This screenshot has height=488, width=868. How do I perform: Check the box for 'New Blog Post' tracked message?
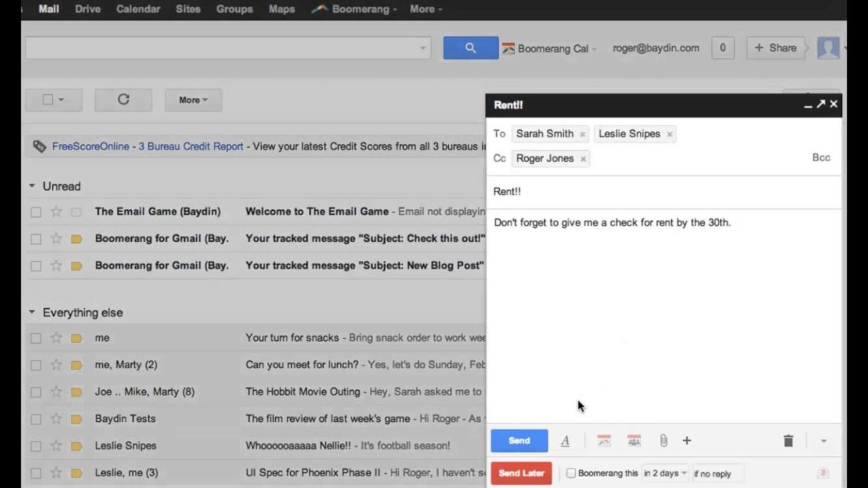36,266
